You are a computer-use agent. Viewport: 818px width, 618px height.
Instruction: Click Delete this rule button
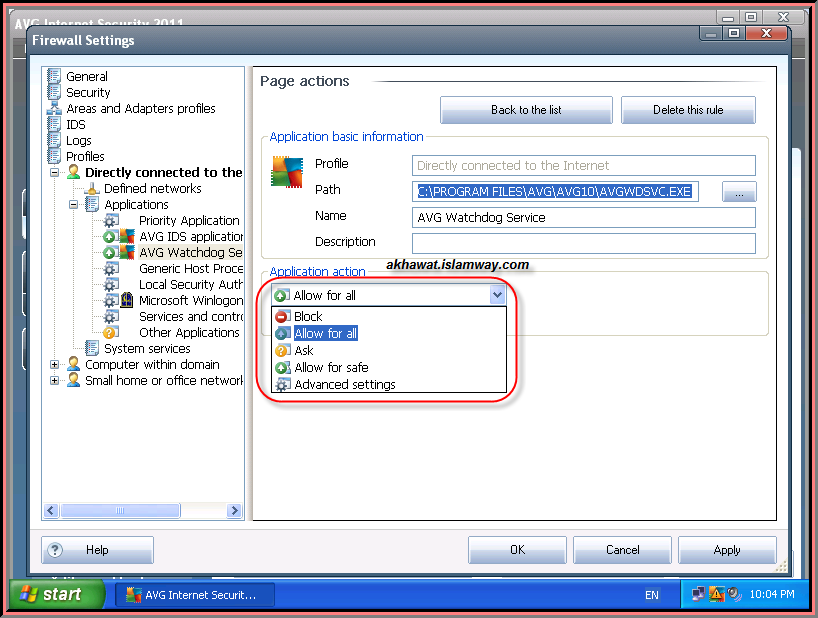[x=688, y=110]
